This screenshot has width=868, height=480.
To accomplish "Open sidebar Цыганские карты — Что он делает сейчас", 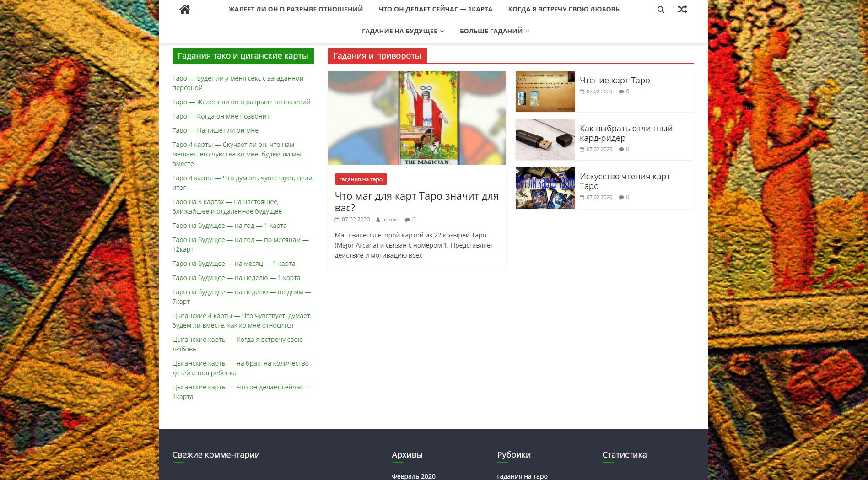I will click(x=242, y=392).
